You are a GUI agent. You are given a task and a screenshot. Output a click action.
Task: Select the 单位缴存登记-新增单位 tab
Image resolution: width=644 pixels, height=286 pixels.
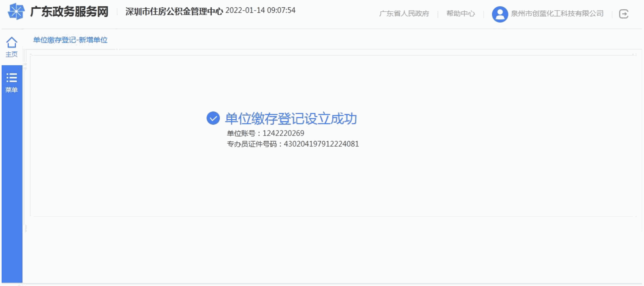point(70,40)
